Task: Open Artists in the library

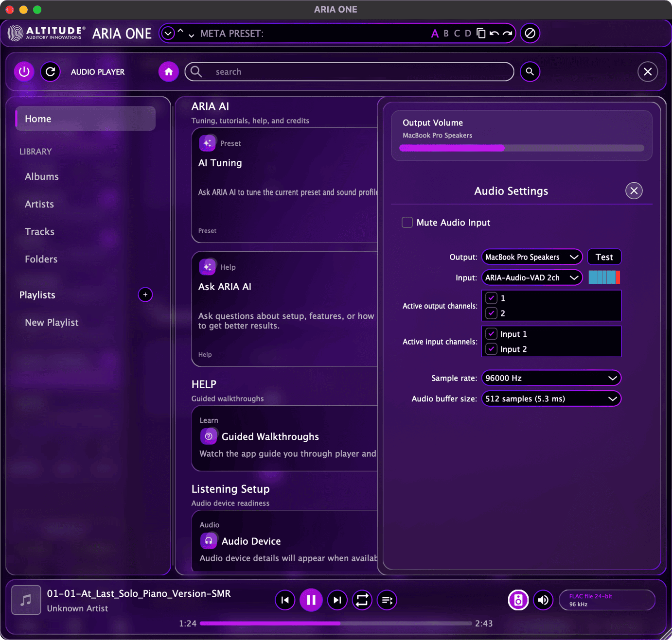Action: pos(39,204)
